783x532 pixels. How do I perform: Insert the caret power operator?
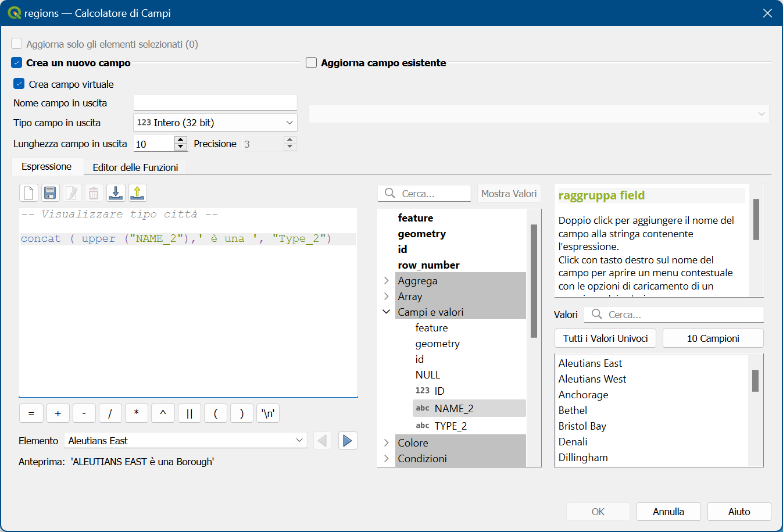click(x=163, y=413)
